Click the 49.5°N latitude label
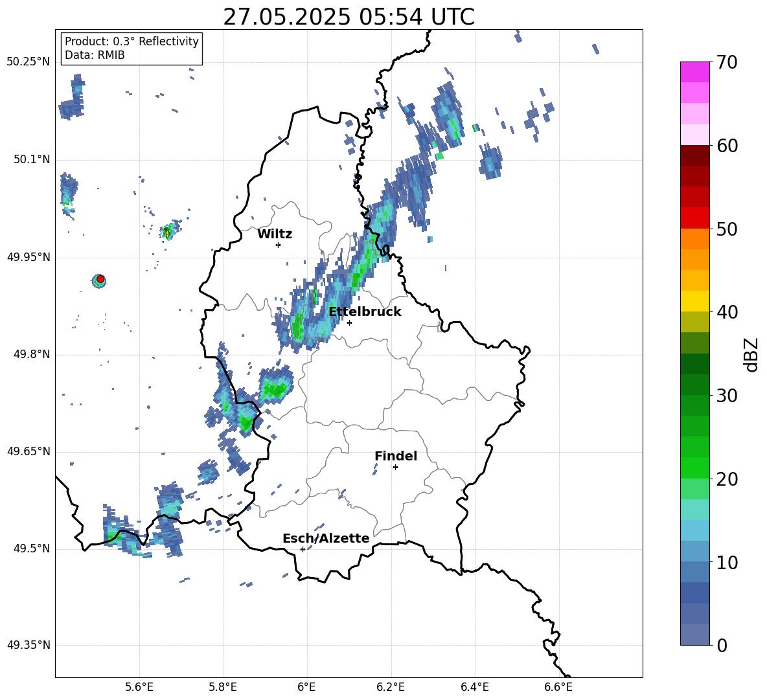This screenshot has height=700, width=767. [x=32, y=548]
